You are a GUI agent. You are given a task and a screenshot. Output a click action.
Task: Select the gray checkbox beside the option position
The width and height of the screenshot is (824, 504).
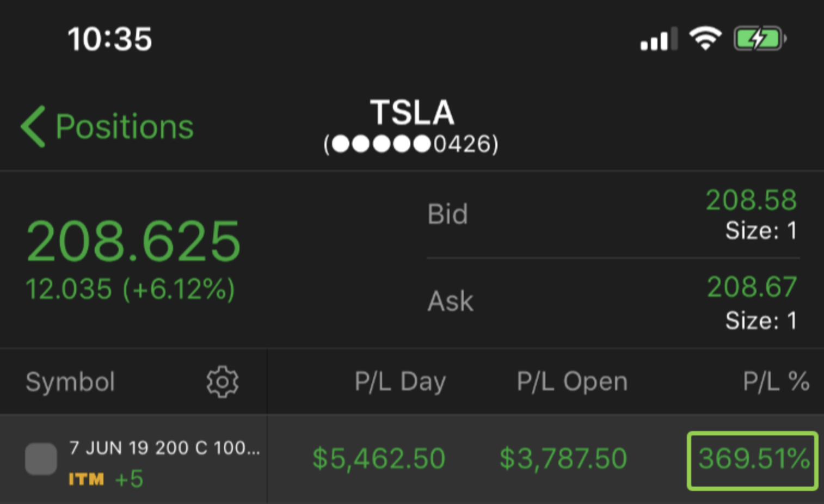(x=41, y=459)
